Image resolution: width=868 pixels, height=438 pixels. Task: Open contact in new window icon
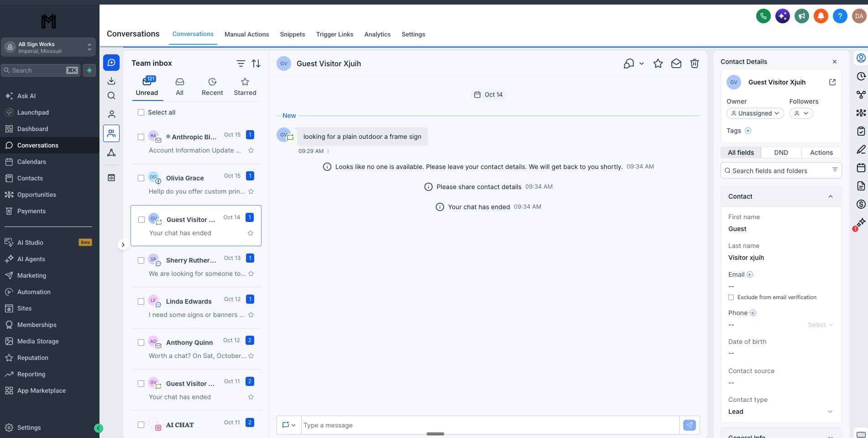(x=832, y=82)
